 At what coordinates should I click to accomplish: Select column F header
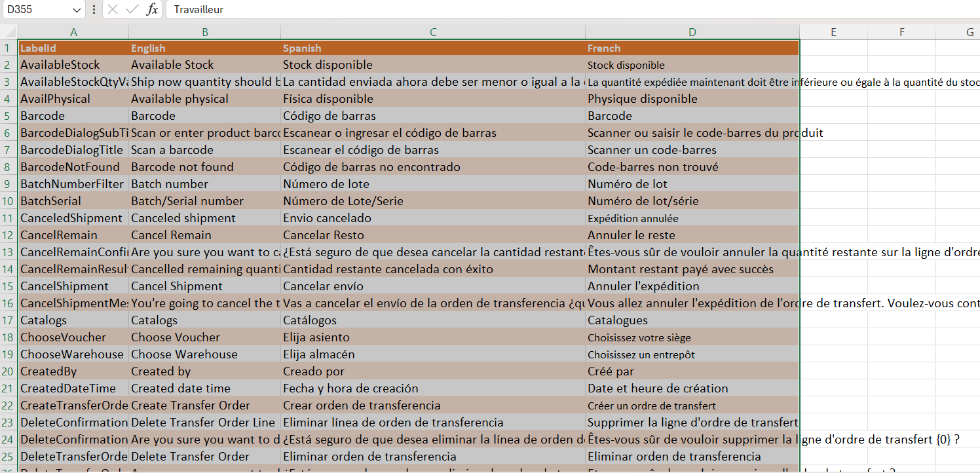coord(901,32)
